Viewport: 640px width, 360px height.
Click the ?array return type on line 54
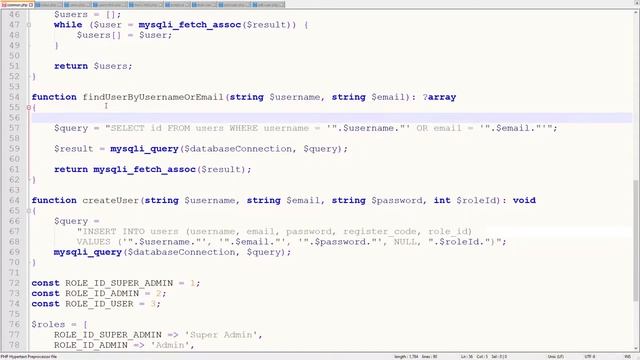[439, 97]
